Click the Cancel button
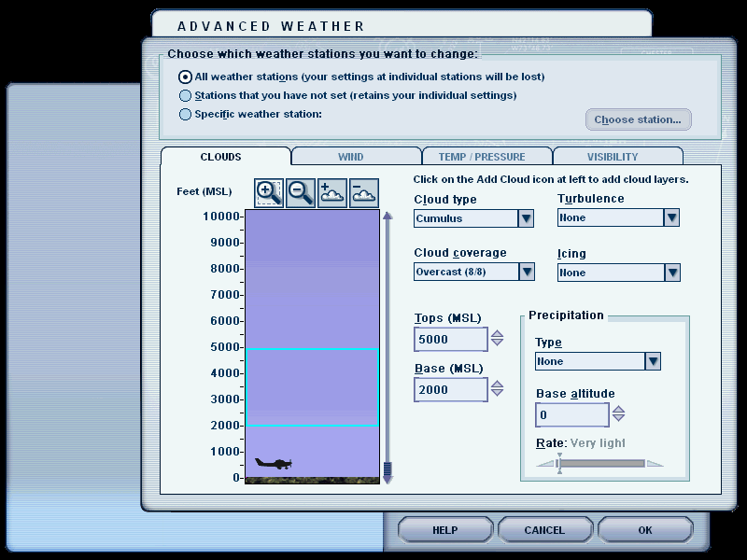747x560 pixels. pos(544,530)
